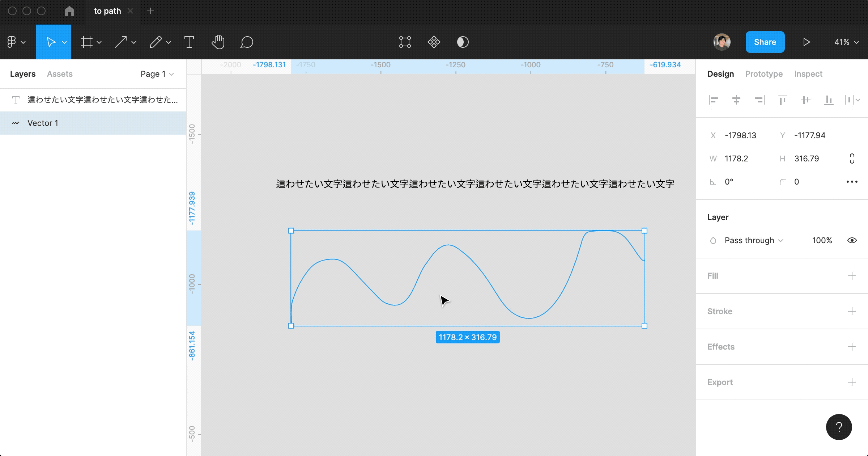The width and height of the screenshot is (868, 456).
Task: Toggle visibility of the selected layer
Action: (x=852, y=240)
